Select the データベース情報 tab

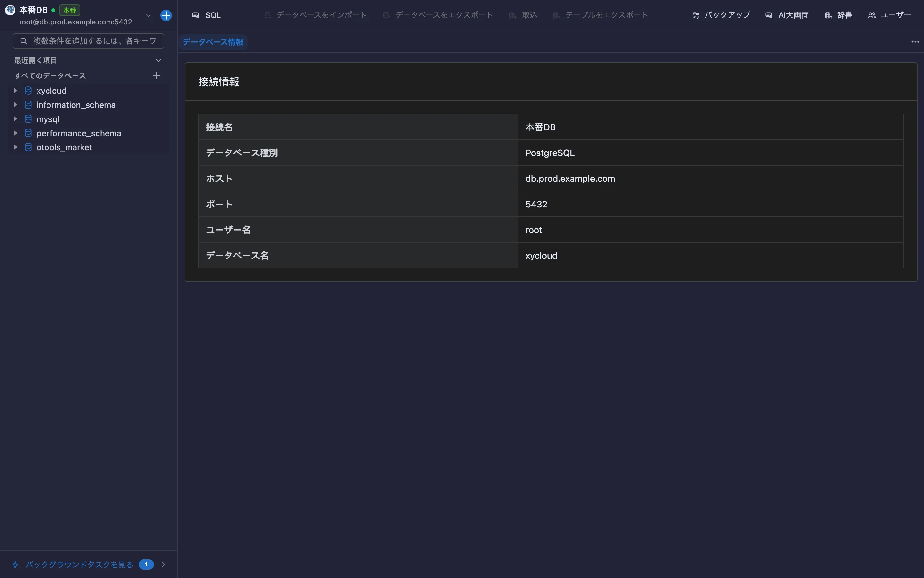(213, 42)
